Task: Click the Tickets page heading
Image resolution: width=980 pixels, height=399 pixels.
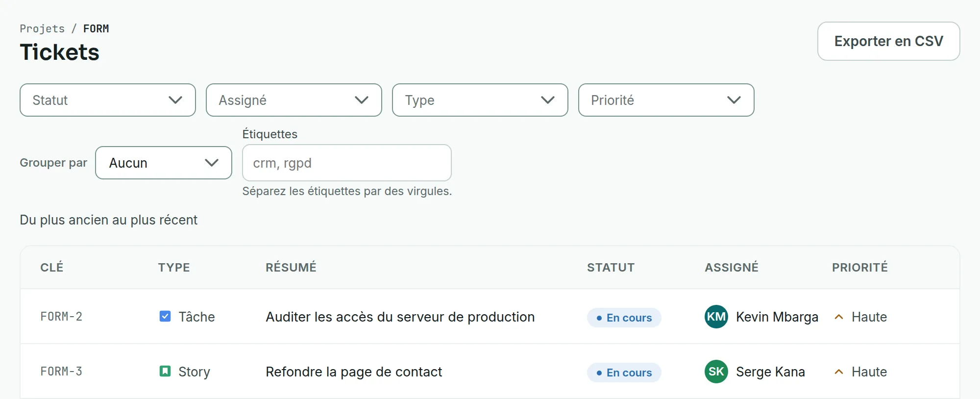Action: point(59,52)
